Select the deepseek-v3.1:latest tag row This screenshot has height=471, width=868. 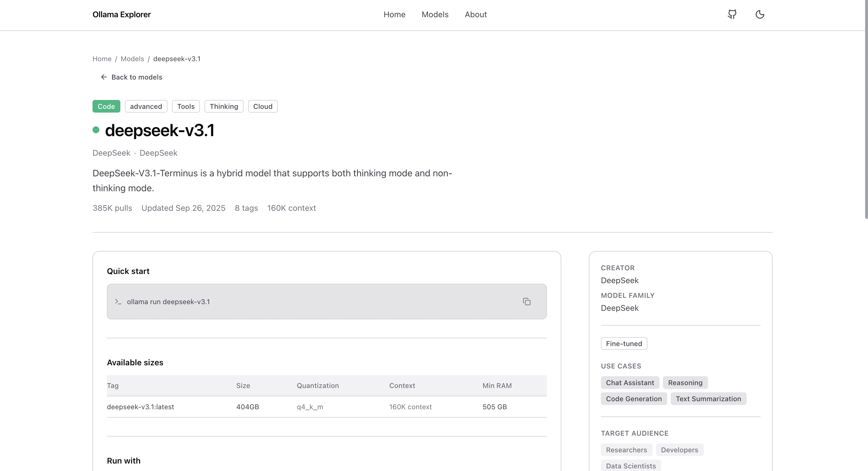[x=140, y=407]
